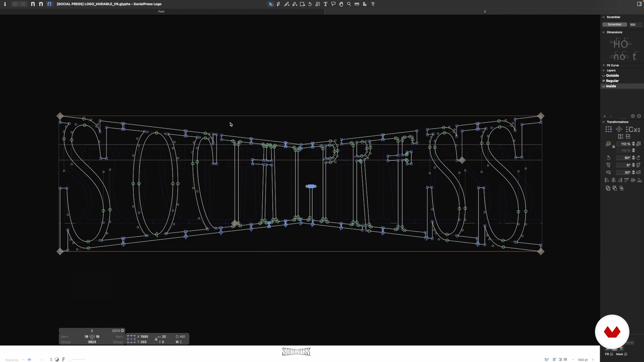Expand the Fit Curve section
Image resolution: width=644 pixels, height=362 pixels.
coord(604,65)
